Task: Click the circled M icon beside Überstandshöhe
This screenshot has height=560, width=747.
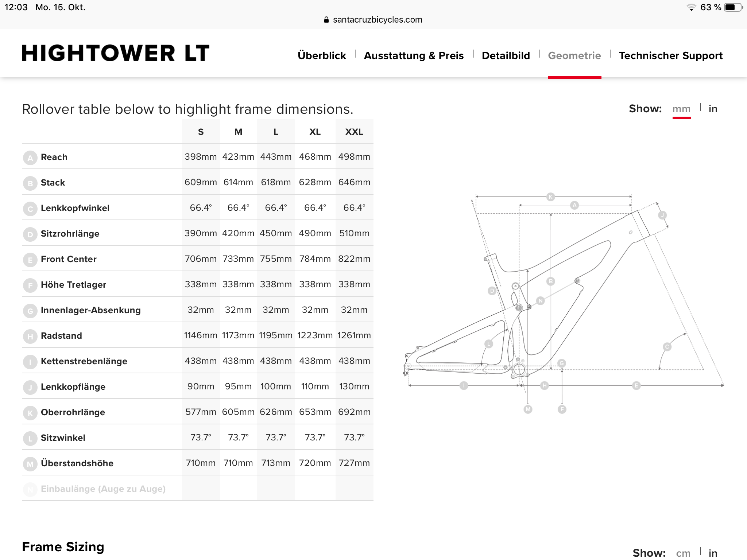Action: tap(30, 464)
